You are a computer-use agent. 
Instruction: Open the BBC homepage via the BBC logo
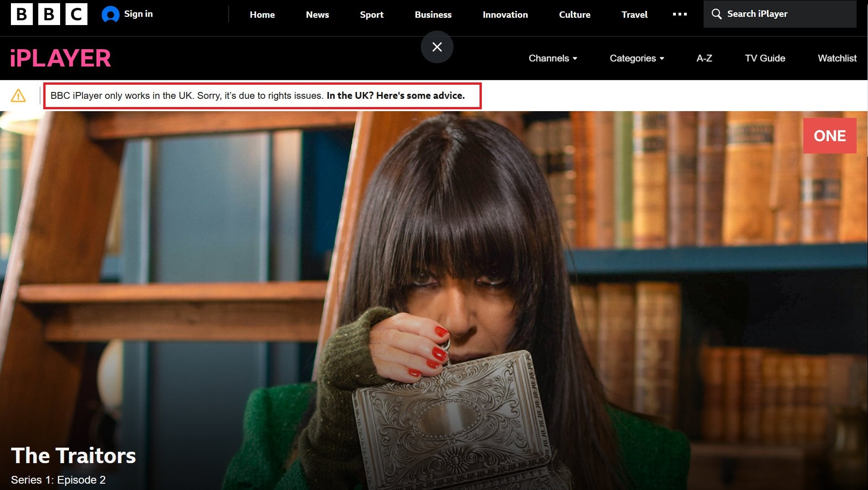point(49,14)
